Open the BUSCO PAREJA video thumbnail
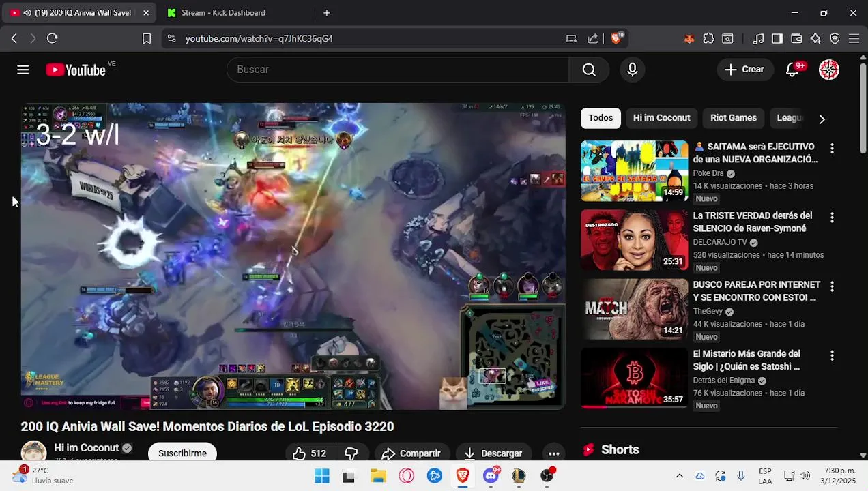The image size is (868, 491). [635, 309]
